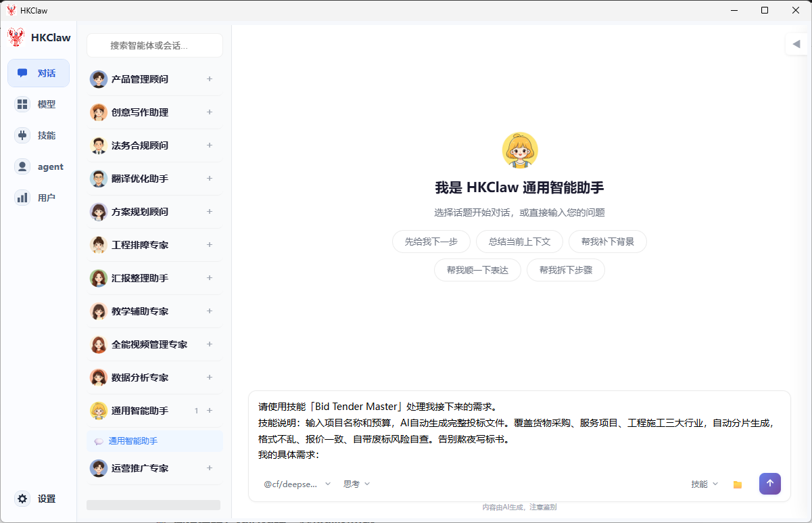Viewport: 812px width, 523px height.
Task: Add a new chat for 通用智能助手
Action: (x=210, y=411)
